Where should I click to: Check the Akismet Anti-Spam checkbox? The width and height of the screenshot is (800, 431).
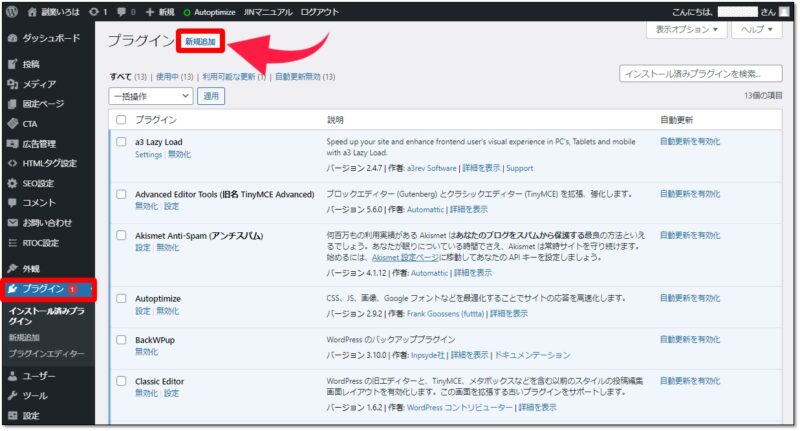click(x=121, y=236)
